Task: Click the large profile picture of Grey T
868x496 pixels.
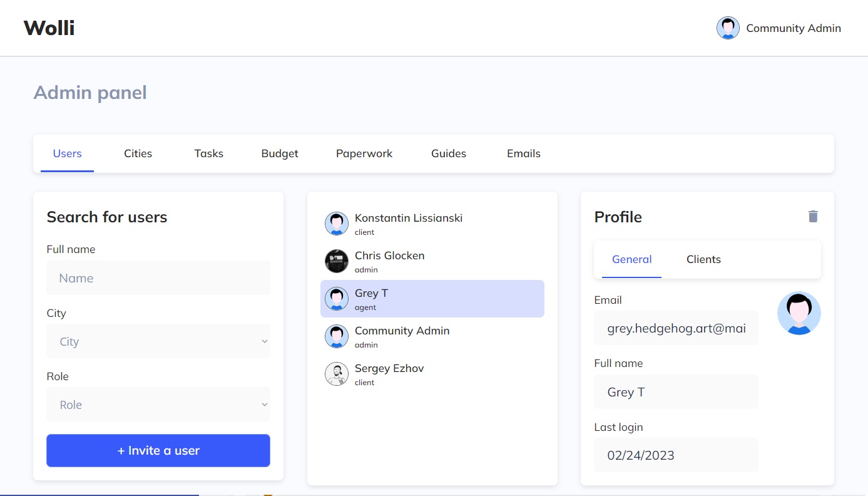Action: coord(799,313)
